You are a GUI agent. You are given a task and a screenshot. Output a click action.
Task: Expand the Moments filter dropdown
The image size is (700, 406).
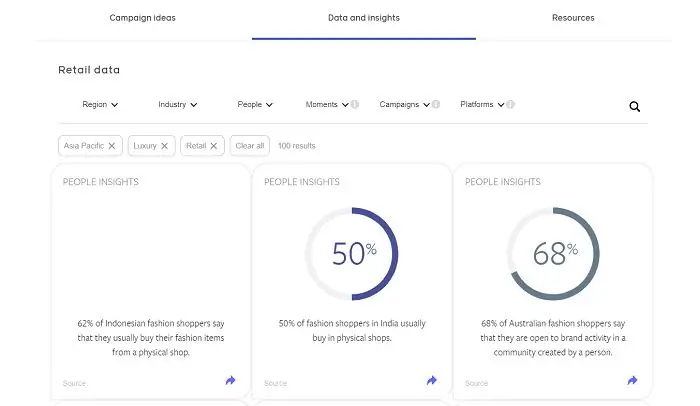[327, 104]
